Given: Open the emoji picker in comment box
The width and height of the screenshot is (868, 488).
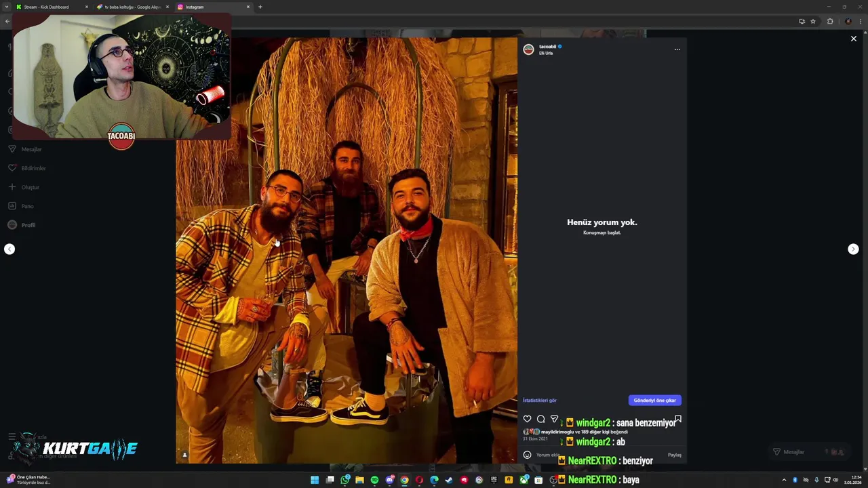Looking at the screenshot, I should click(x=527, y=455).
